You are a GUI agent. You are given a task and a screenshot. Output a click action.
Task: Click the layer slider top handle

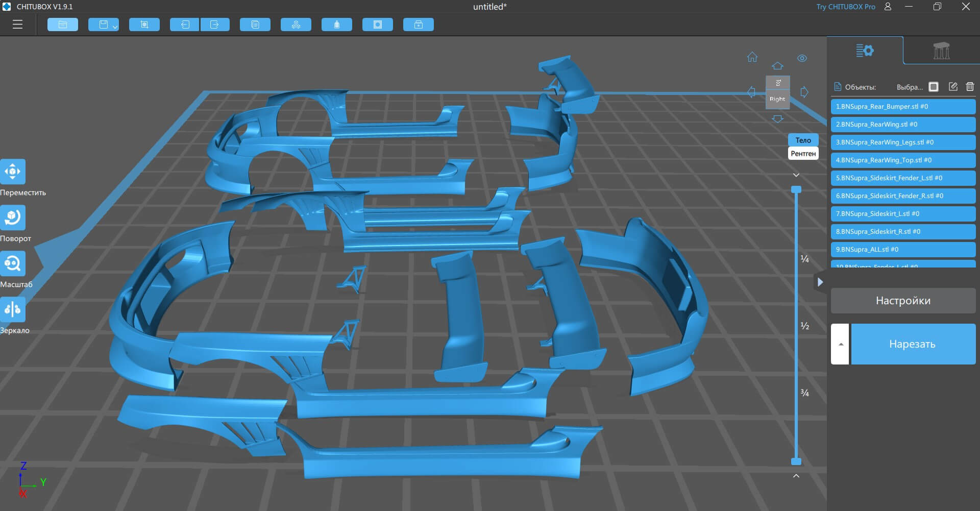[796, 189]
